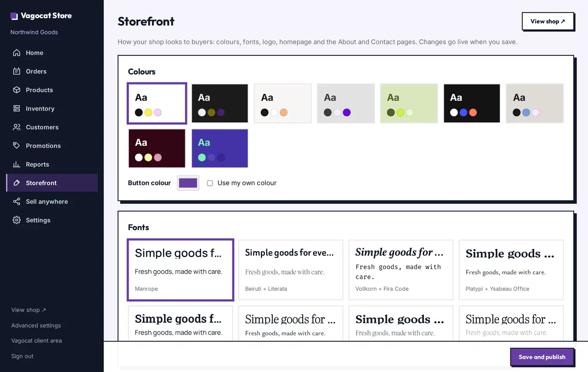The width and height of the screenshot is (588, 372).
Task: Click the Products box icon
Action: pyautogui.click(x=16, y=90)
